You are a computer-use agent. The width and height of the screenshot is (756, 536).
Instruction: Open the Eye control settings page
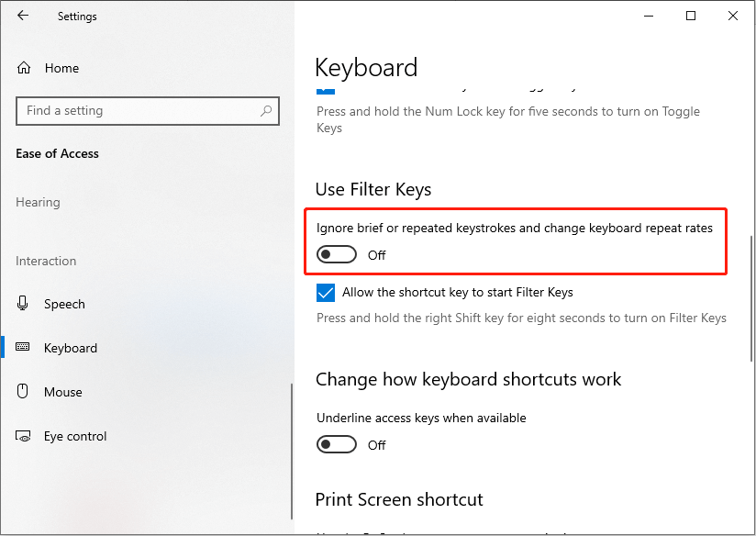(x=75, y=436)
